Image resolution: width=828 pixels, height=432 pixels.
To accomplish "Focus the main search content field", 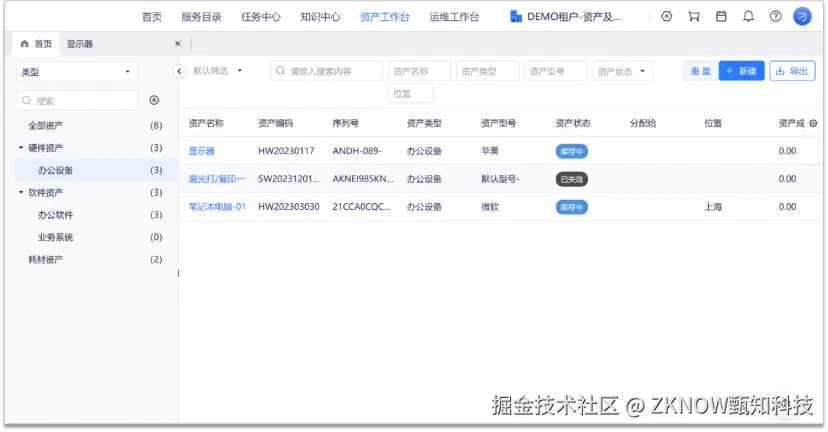I will [326, 71].
